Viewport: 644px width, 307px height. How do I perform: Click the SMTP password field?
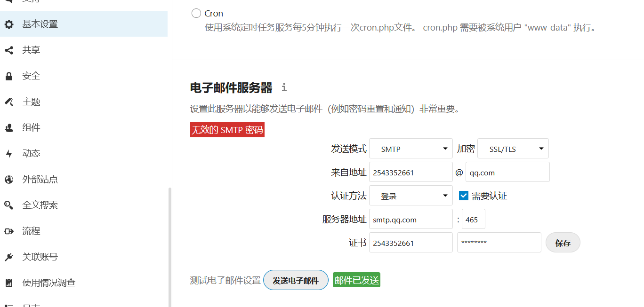[x=499, y=243]
